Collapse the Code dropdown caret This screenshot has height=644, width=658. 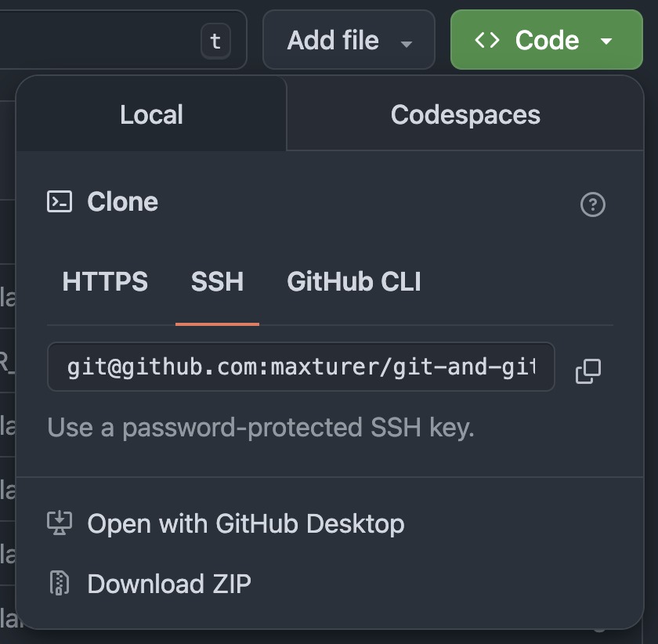[x=606, y=42]
